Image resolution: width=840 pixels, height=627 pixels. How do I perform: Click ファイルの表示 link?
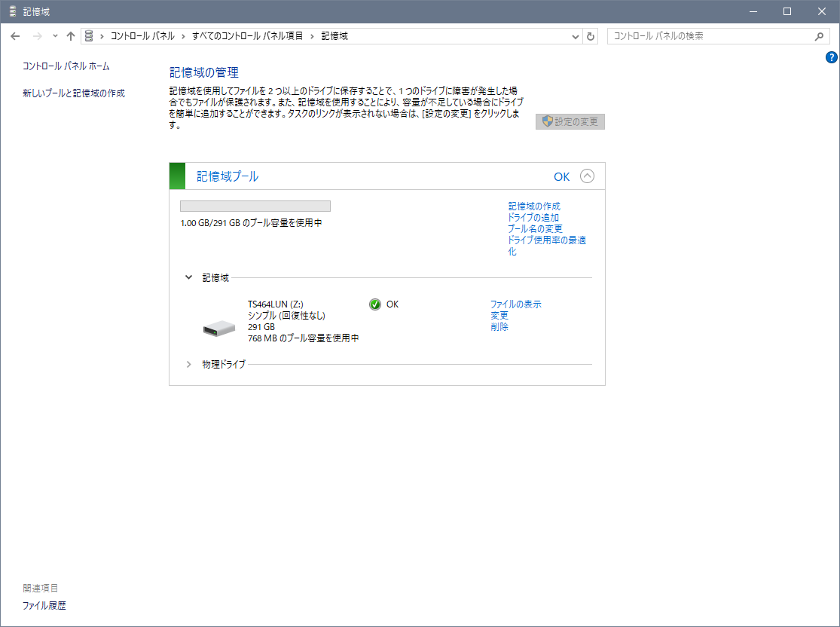516,304
